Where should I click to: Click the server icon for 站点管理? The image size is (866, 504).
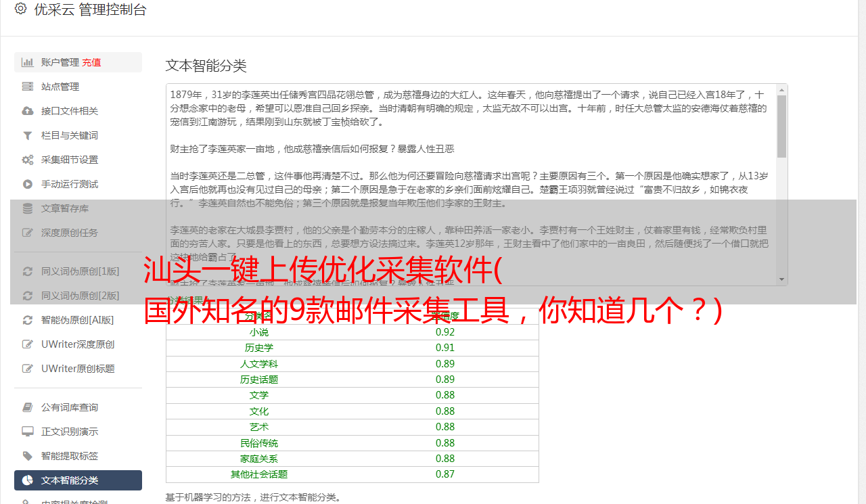[x=28, y=87]
